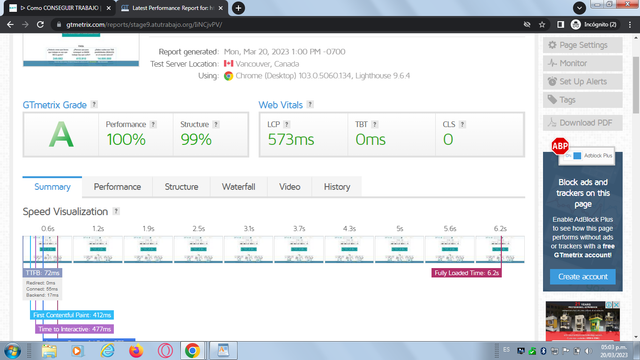The width and height of the screenshot is (640, 360).
Task: Open the GTmetrix Grade help question mark
Action: 94,104
